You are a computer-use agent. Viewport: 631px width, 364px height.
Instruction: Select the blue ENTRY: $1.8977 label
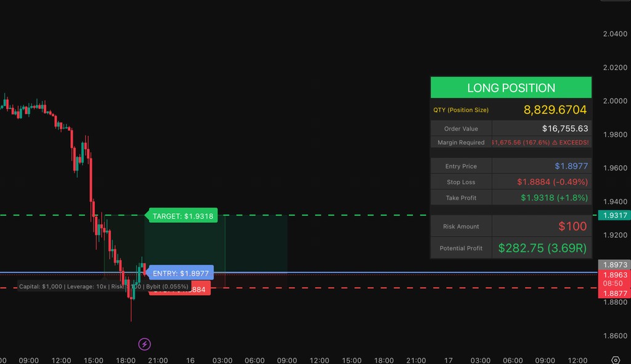click(x=180, y=272)
